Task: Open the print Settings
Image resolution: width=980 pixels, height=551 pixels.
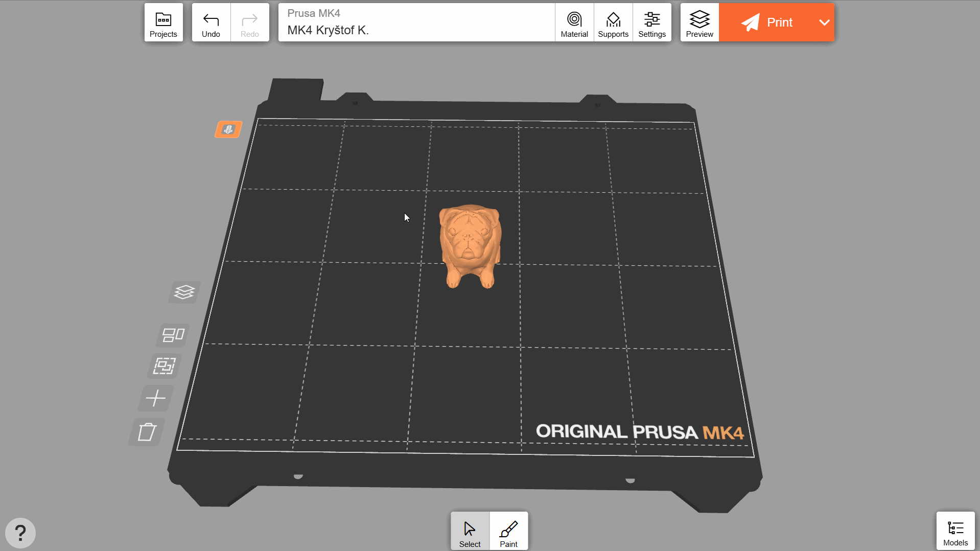Action: [651, 22]
